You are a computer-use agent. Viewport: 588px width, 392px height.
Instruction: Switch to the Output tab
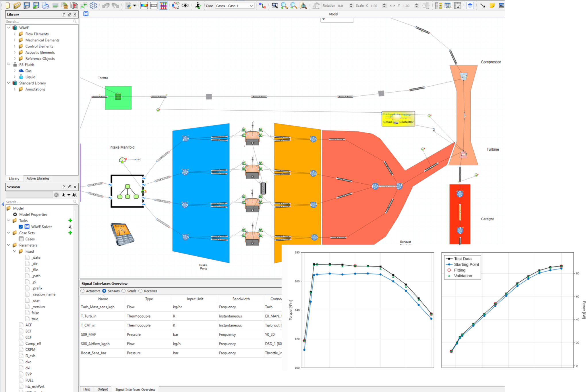tap(102, 389)
